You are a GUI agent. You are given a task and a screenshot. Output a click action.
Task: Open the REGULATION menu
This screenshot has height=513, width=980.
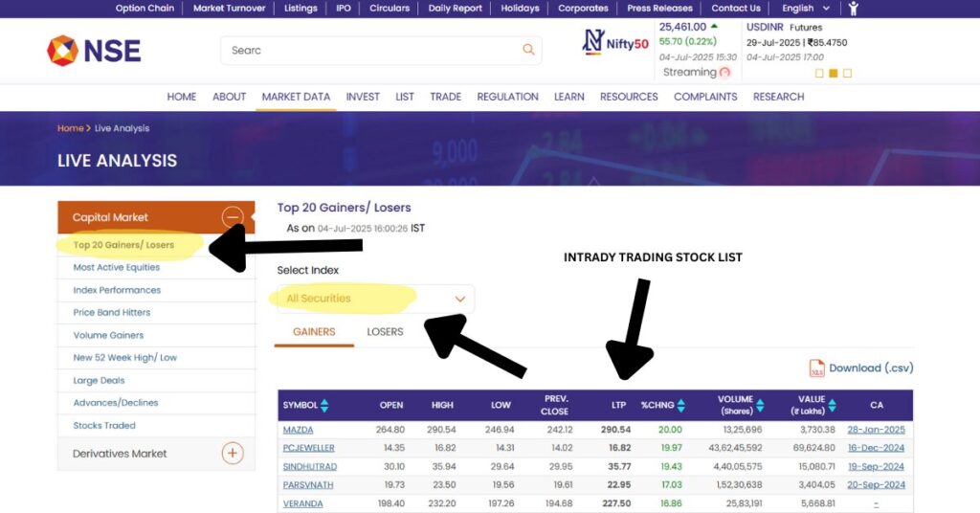pos(507,97)
